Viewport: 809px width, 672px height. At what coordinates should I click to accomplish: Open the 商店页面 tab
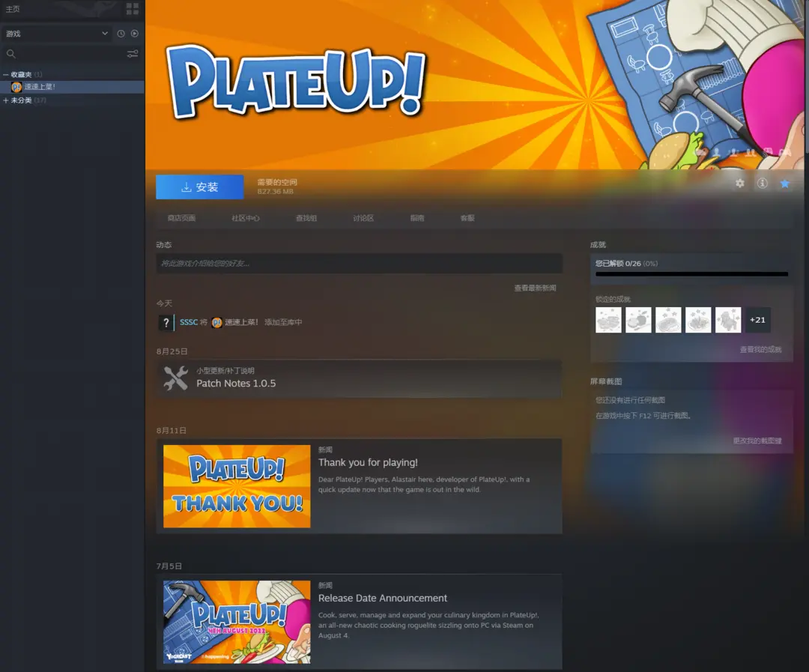(181, 218)
